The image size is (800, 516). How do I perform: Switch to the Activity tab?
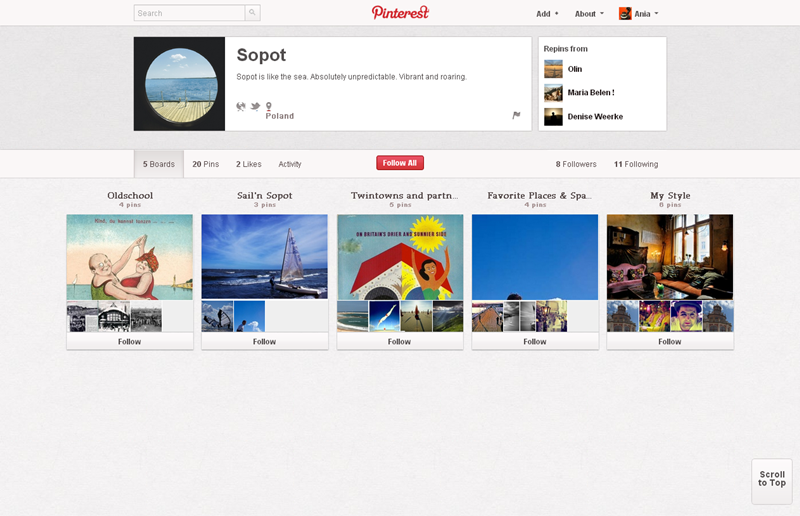pos(290,164)
